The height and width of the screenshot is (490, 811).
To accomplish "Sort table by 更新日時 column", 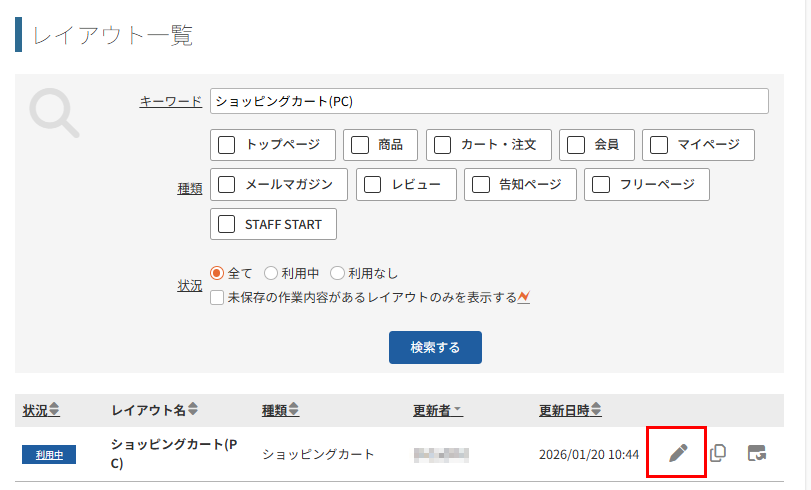I will [570, 410].
